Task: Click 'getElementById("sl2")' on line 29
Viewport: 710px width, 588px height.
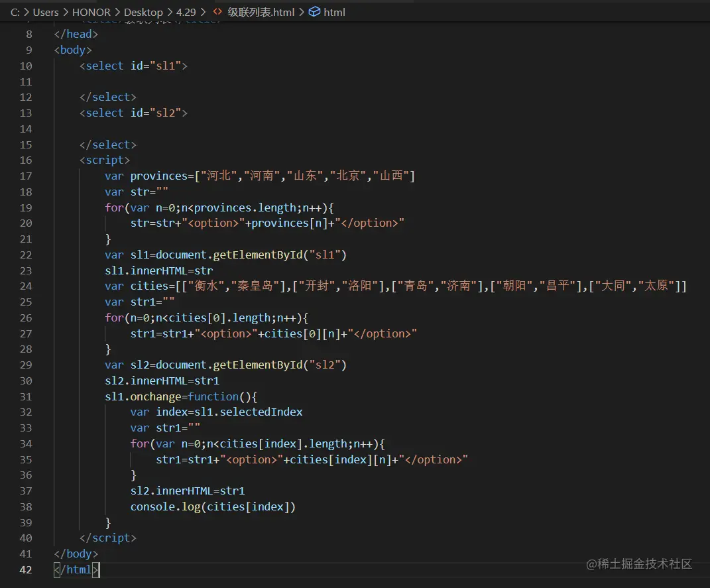Action: point(280,365)
